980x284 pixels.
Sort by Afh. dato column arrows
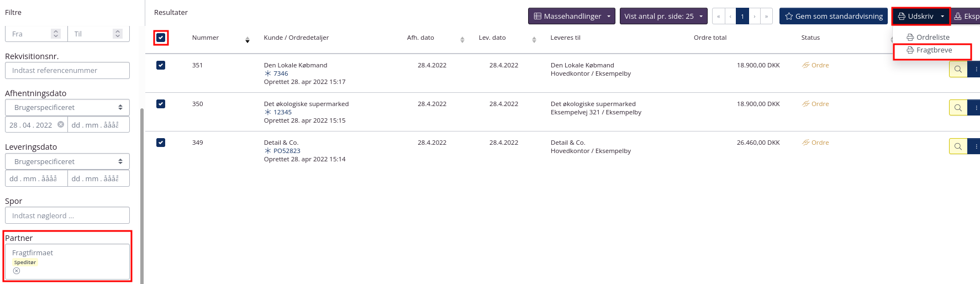point(462,40)
